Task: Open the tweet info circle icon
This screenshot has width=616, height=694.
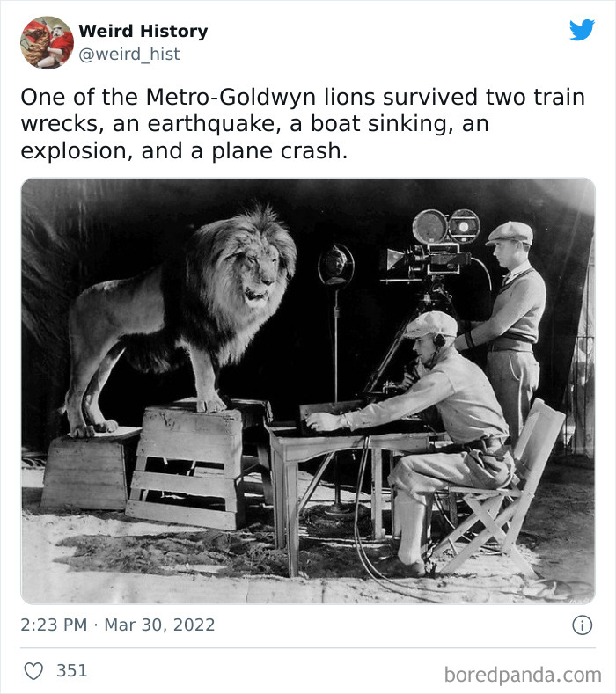Action: click(x=582, y=625)
